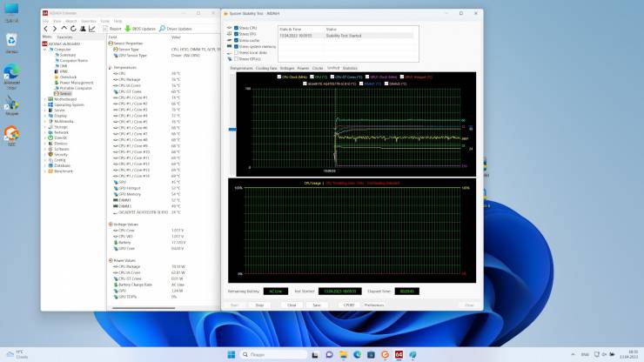644x362 pixels.
Task: Enable Stress local disks checkbox
Action: (x=236, y=52)
